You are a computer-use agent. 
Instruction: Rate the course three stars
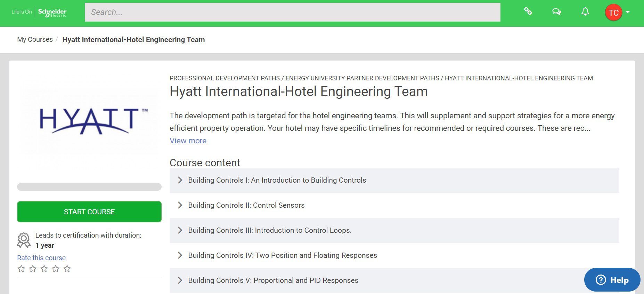pyautogui.click(x=44, y=269)
